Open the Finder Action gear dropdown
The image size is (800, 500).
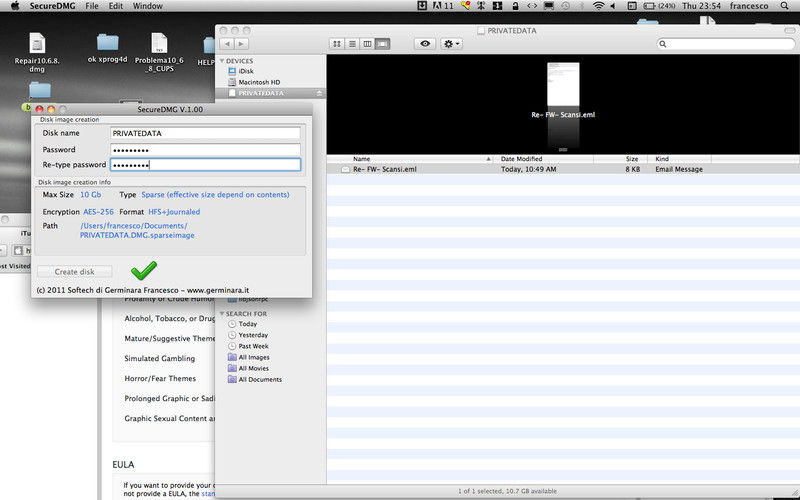coord(452,44)
